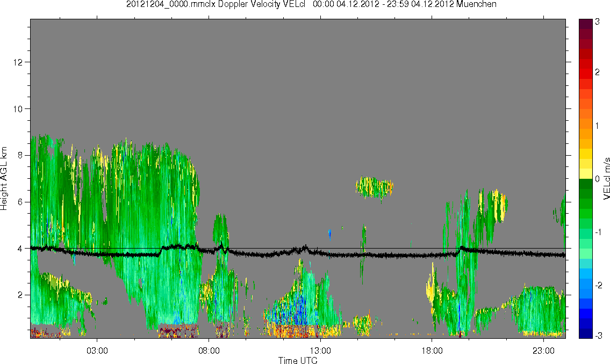This screenshot has height=364, width=610.
Task: Click the 03:00 time tick label
Action: (97, 351)
